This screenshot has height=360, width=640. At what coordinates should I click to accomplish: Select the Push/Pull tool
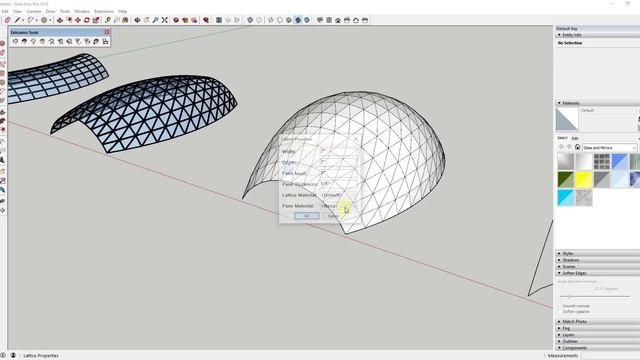[x=60, y=20]
